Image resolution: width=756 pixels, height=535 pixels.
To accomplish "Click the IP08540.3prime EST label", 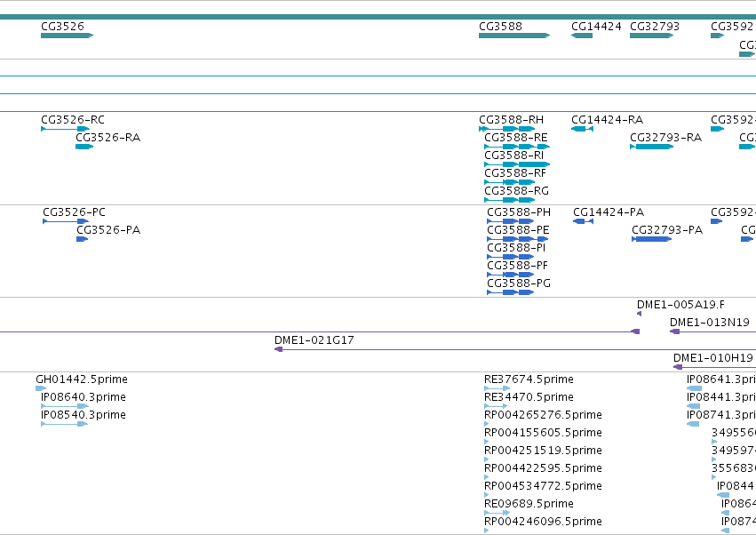I will tap(83, 415).
